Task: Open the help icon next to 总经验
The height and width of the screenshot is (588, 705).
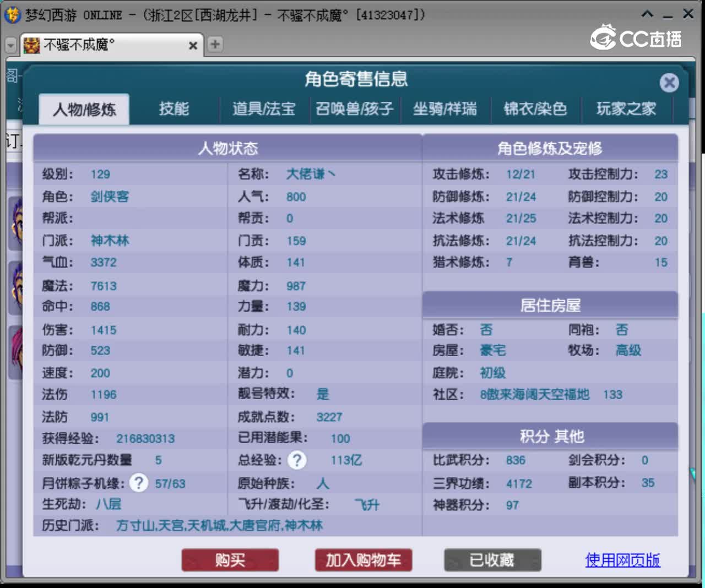Action: (x=297, y=460)
